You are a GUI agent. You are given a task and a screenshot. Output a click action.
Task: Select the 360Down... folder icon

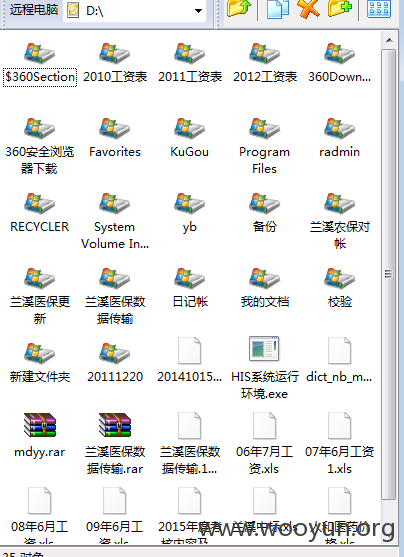point(339,54)
